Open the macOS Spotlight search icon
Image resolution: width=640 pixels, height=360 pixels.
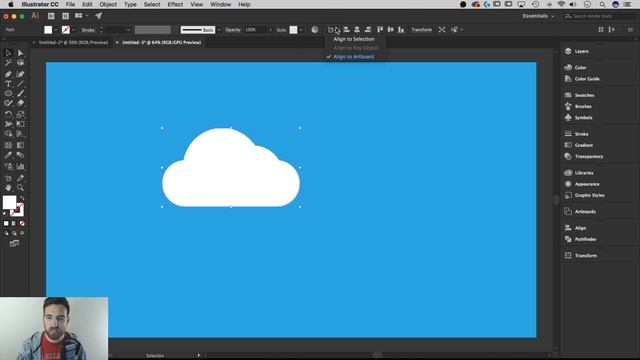[x=602, y=4]
